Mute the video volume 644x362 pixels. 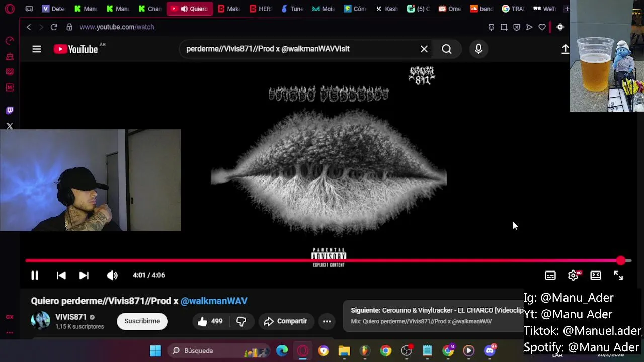tap(112, 275)
